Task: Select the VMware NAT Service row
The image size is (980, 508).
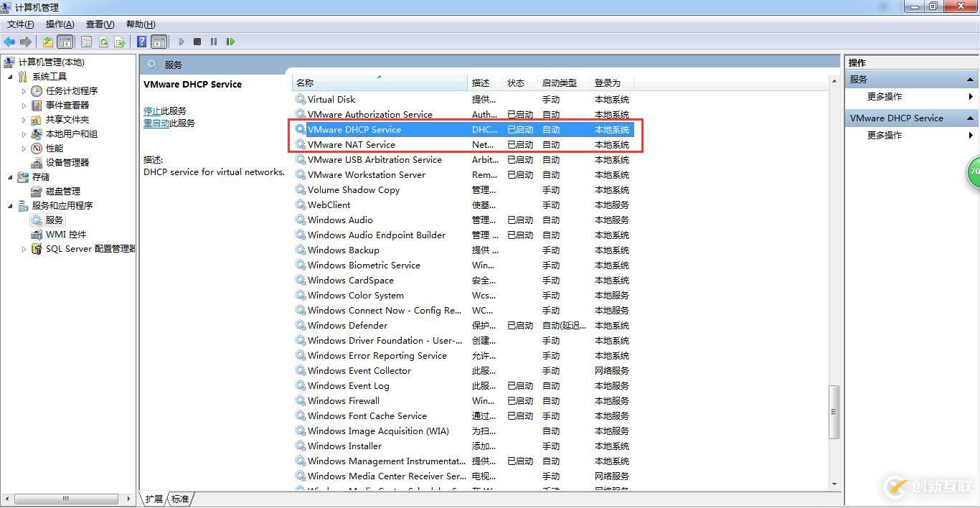Action: [x=463, y=145]
